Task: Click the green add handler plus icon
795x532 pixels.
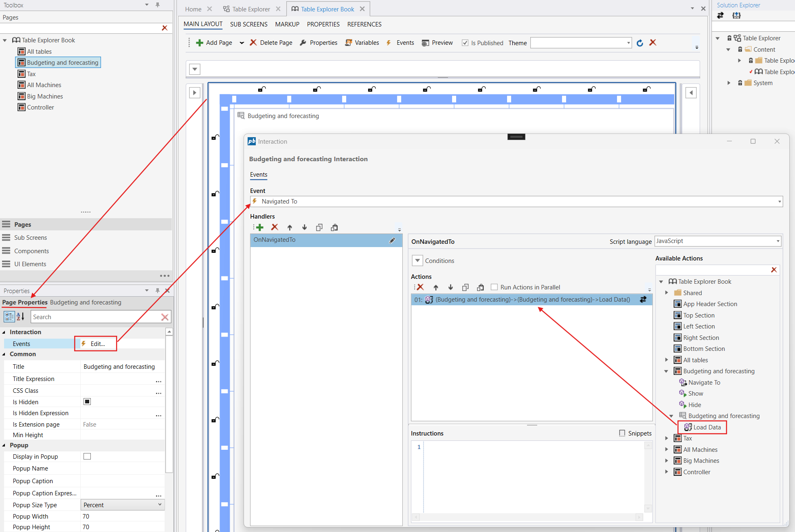Action: (259, 228)
